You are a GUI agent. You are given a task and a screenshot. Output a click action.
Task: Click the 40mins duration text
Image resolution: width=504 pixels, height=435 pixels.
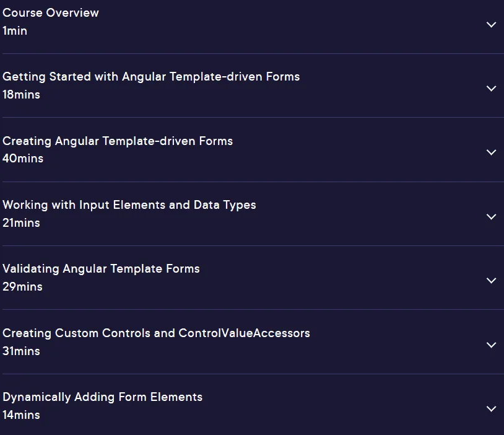(x=23, y=158)
